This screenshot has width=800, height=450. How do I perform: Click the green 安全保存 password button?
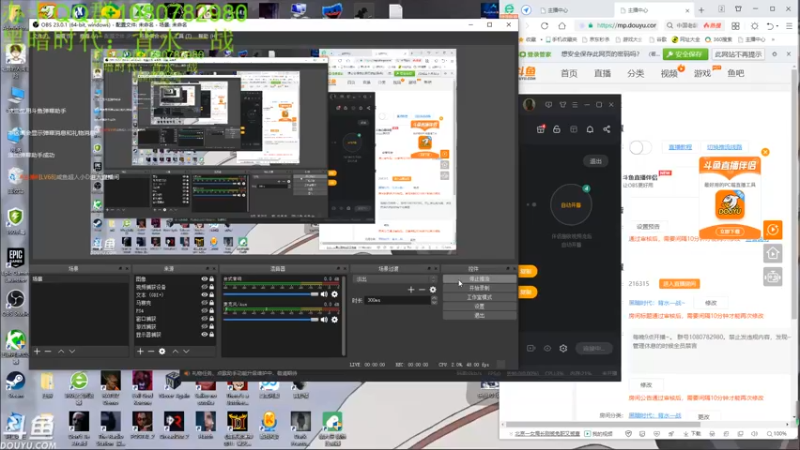pyautogui.click(x=685, y=54)
